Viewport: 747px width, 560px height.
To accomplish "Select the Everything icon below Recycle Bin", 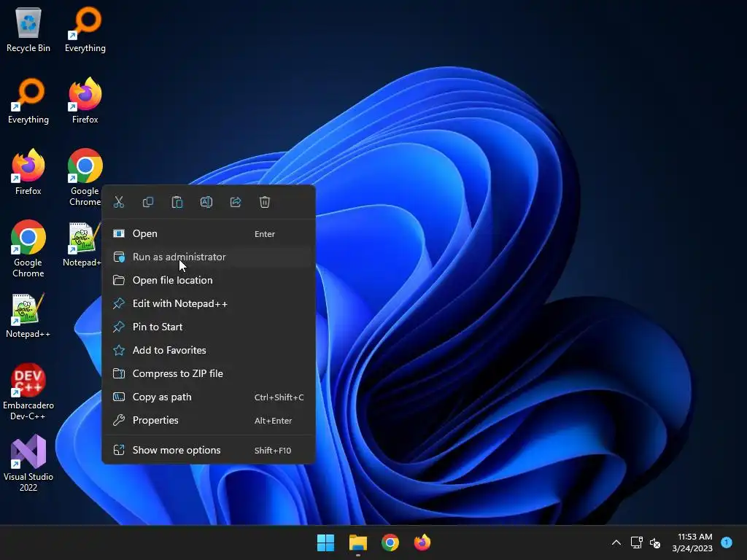I will pyautogui.click(x=28, y=101).
